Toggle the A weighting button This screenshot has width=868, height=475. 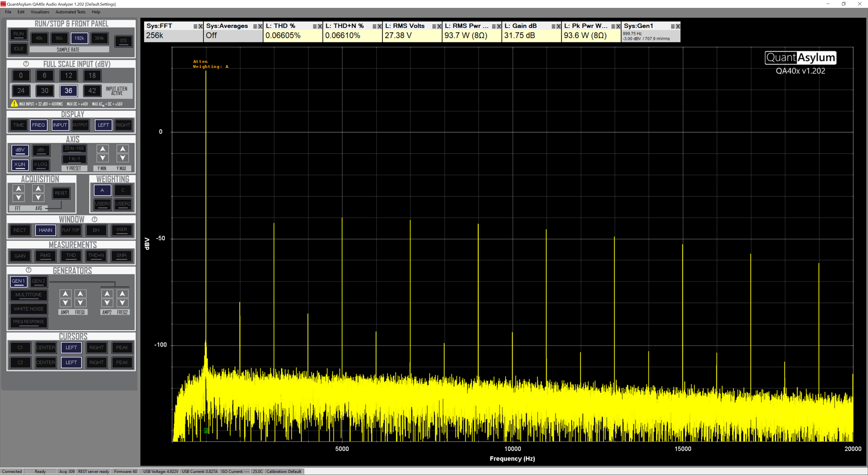102,190
